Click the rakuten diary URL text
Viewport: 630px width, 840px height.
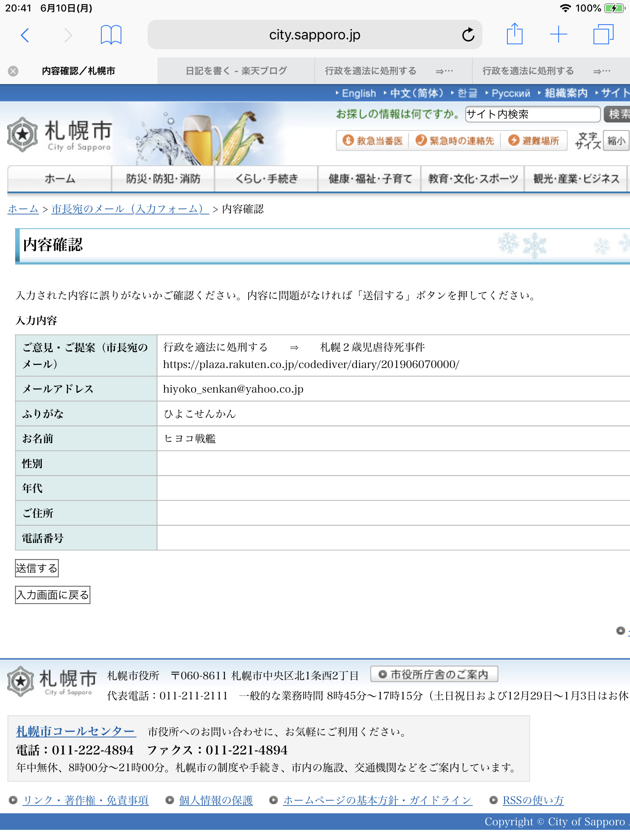coord(311,364)
